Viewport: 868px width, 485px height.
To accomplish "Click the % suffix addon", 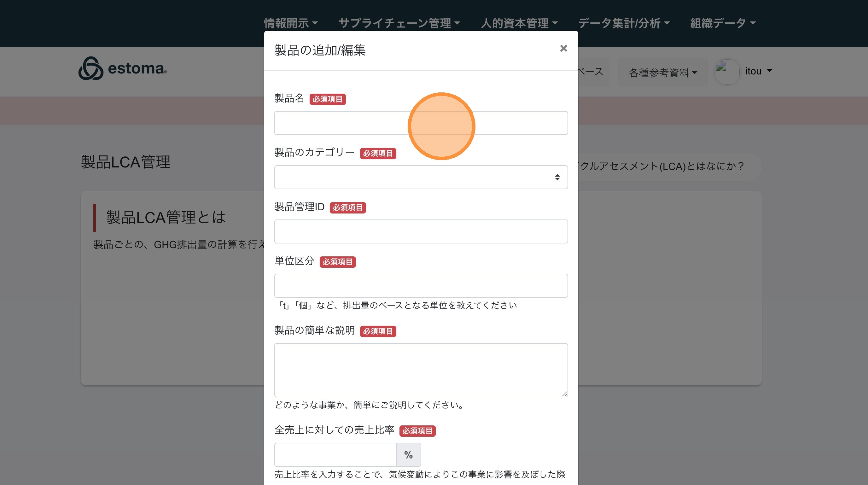I will tap(408, 455).
